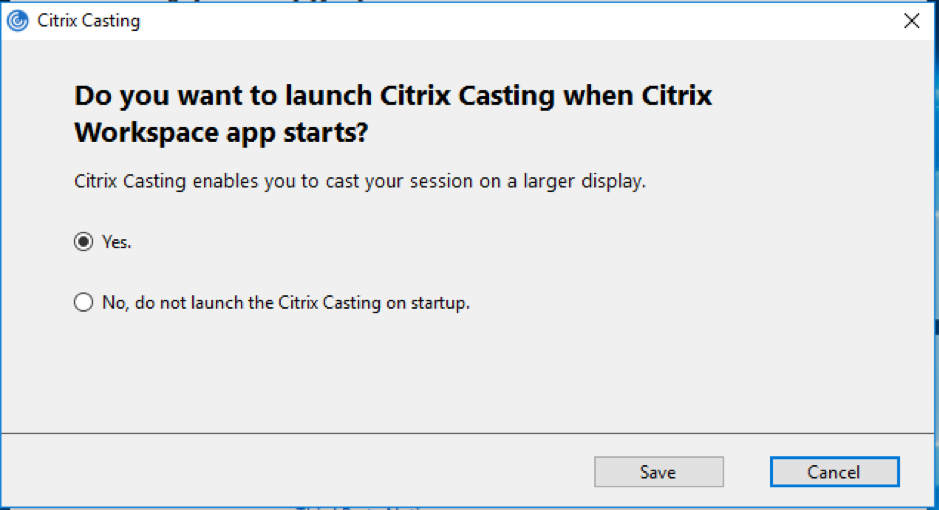The height and width of the screenshot is (510, 939).
Task: Click the blank area below the No option
Action: [300, 370]
